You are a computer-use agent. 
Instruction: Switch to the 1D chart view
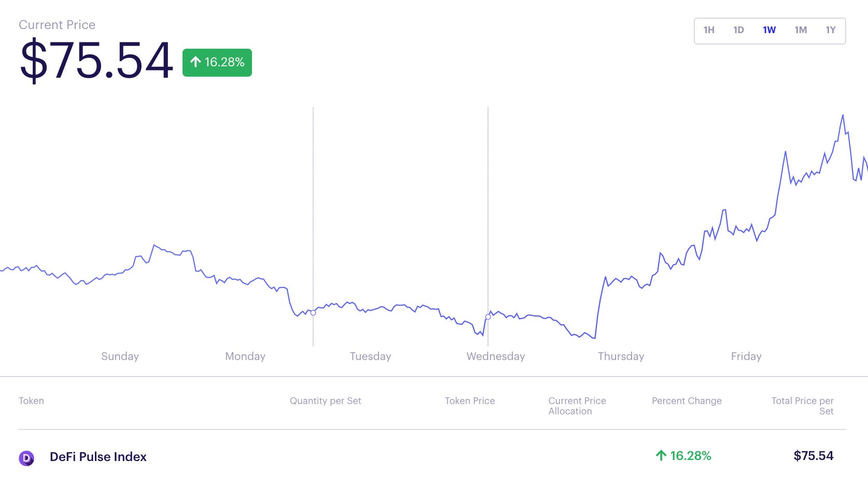click(x=738, y=30)
